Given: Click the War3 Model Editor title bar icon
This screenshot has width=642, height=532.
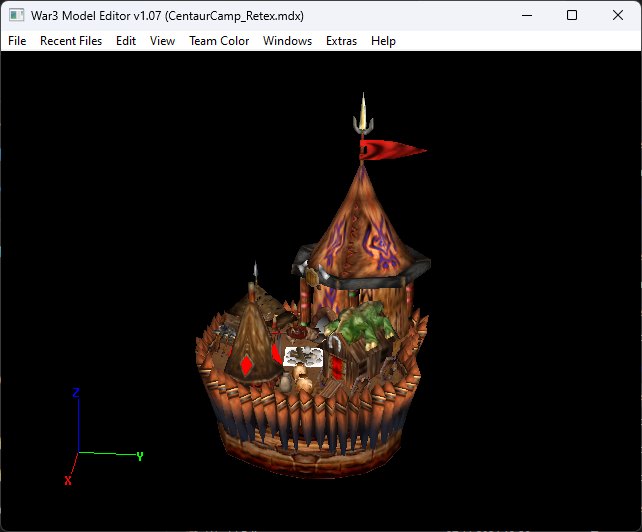Looking at the screenshot, I should [x=17, y=16].
